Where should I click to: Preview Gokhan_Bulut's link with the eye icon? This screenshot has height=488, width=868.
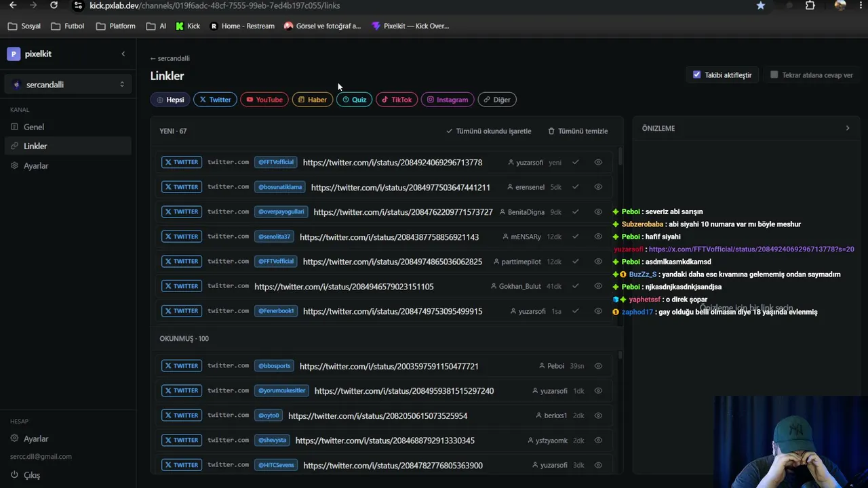click(598, 286)
